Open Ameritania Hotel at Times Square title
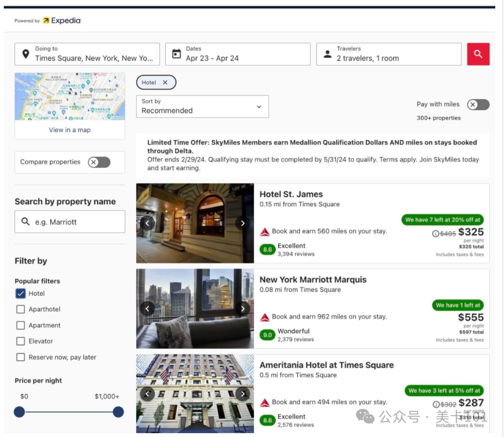504x437 pixels. 327,365
